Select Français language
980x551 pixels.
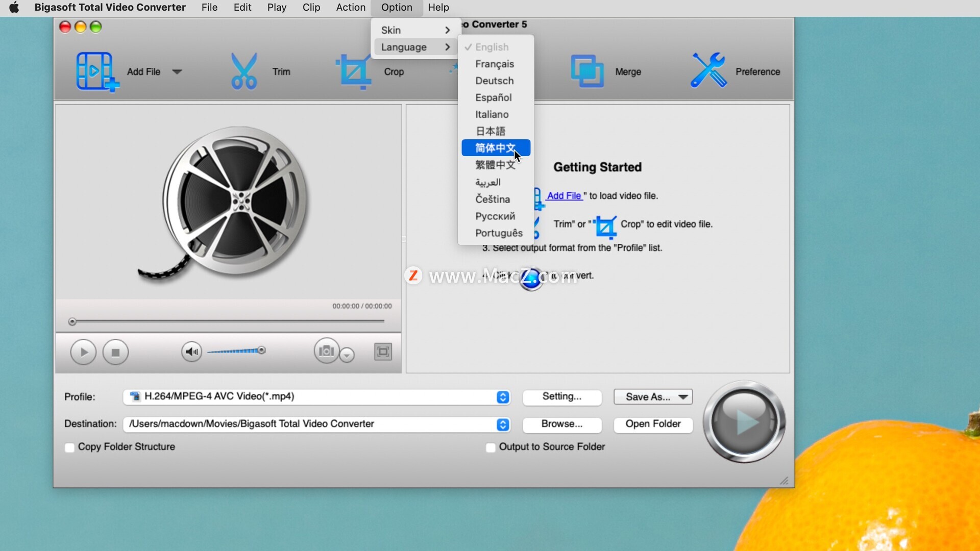496,64
